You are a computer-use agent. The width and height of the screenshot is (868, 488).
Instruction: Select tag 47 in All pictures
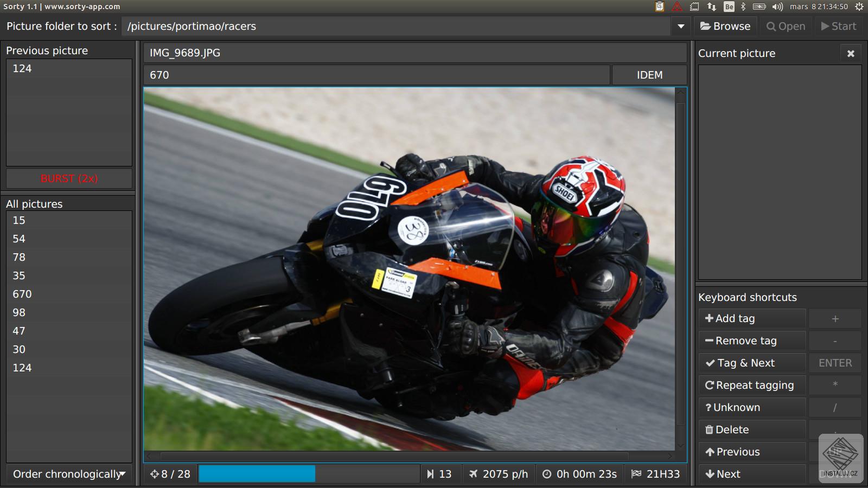point(69,331)
